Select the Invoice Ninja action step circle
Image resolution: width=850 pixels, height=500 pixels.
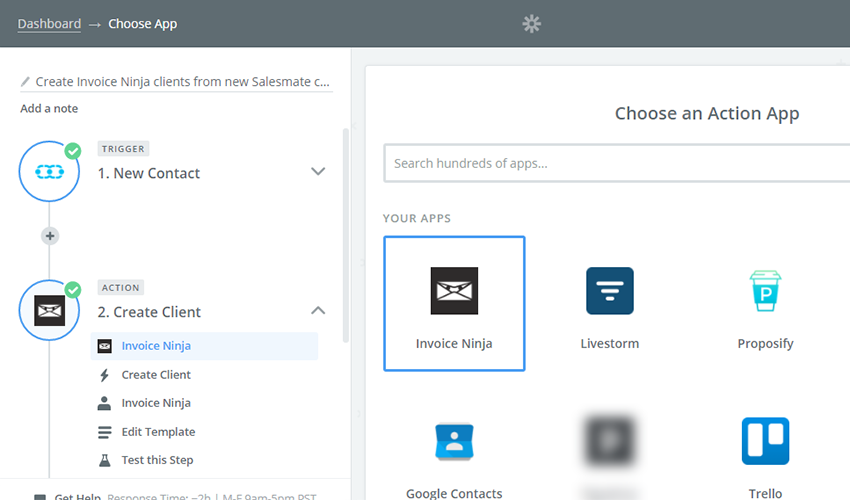click(x=49, y=311)
